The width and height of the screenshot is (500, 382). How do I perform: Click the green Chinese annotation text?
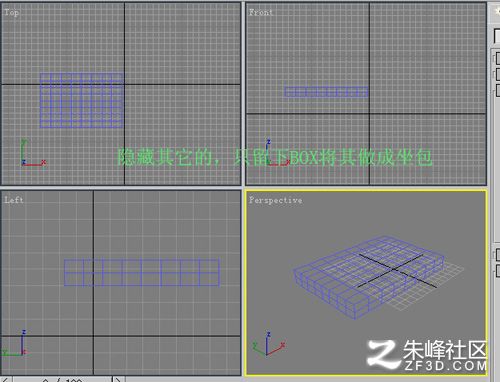pyautogui.click(x=275, y=157)
